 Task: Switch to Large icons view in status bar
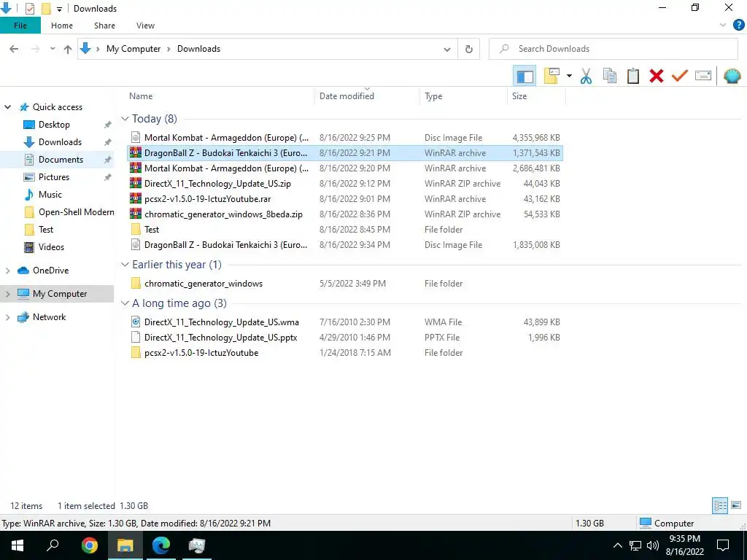(x=736, y=505)
